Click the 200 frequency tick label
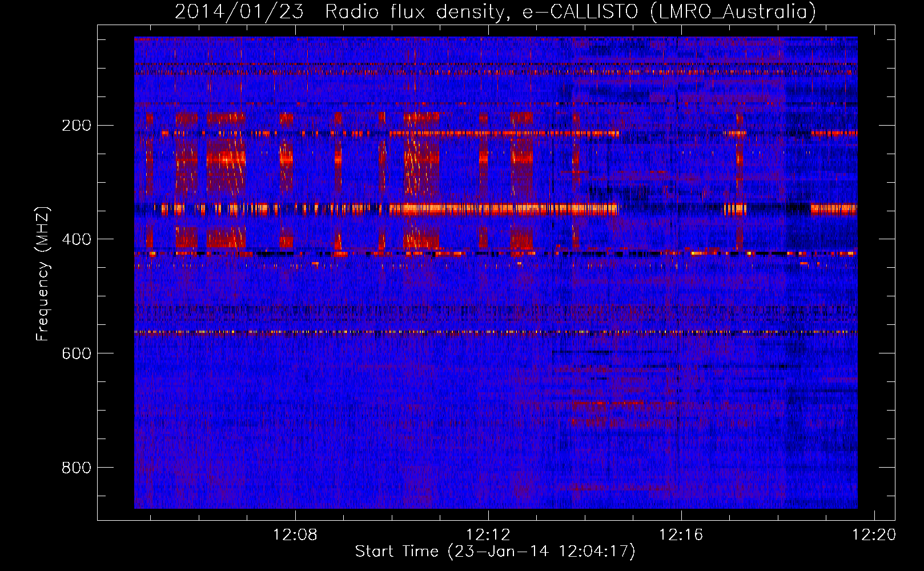The image size is (924, 571). (77, 126)
